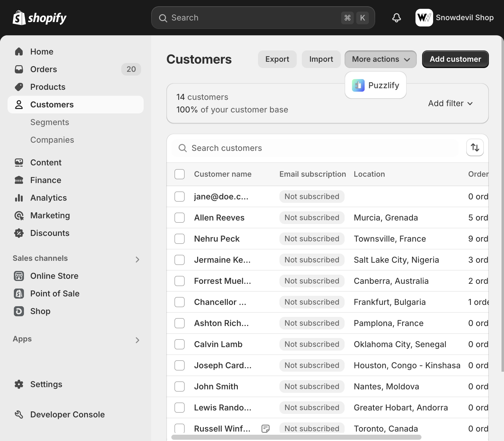Check the Calvin Lamb row checkbox
The height and width of the screenshot is (441, 504).
click(180, 344)
